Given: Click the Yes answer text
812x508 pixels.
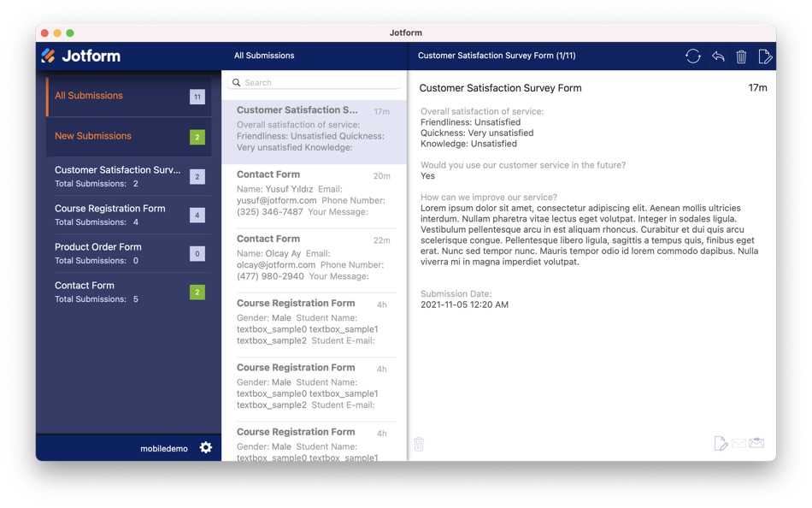Looking at the screenshot, I should pyautogui.click(x=427, y=175).
